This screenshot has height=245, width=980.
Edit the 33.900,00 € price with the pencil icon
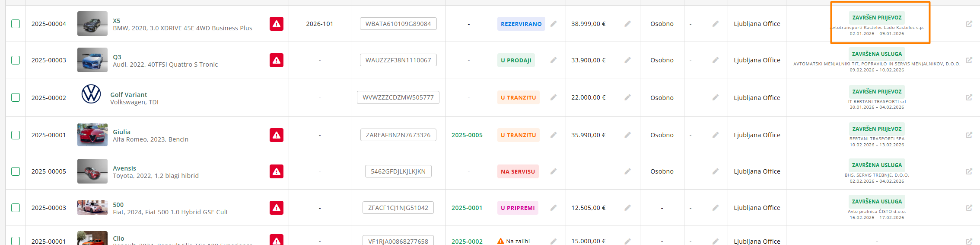point(627,60)
